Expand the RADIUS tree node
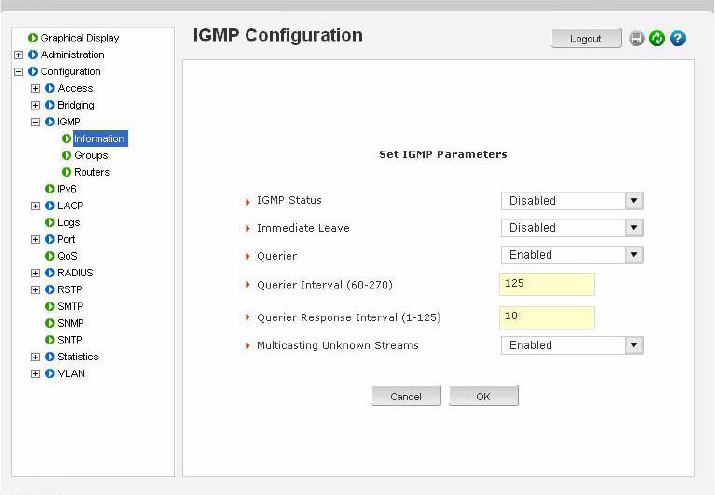Image resolution: width=715 pixels, height=495 pixels. pos(35,273)
